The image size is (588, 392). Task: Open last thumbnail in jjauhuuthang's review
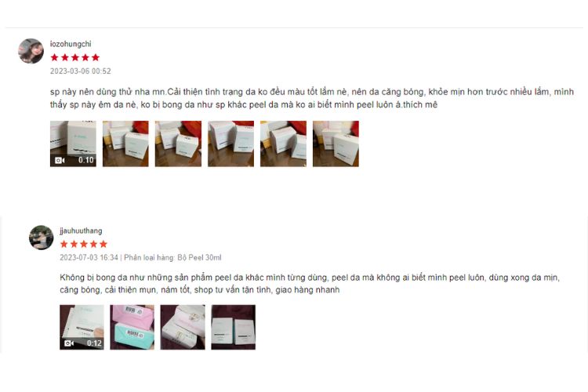[x=234, y=327]
